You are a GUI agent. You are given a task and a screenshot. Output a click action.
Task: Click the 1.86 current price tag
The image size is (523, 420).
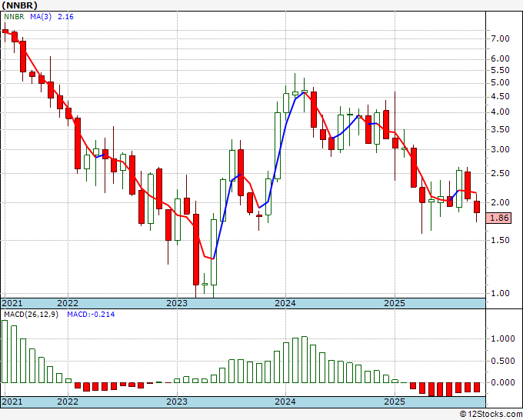click(499, 218)
